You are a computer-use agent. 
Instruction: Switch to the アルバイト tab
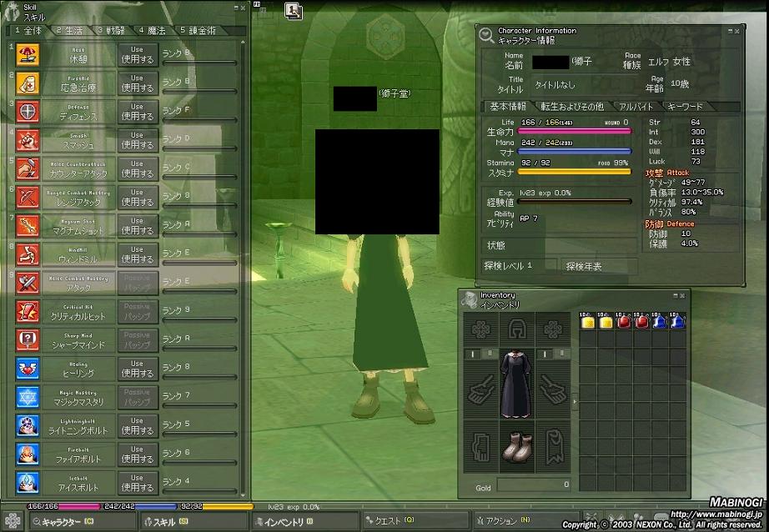pos(636,107)
